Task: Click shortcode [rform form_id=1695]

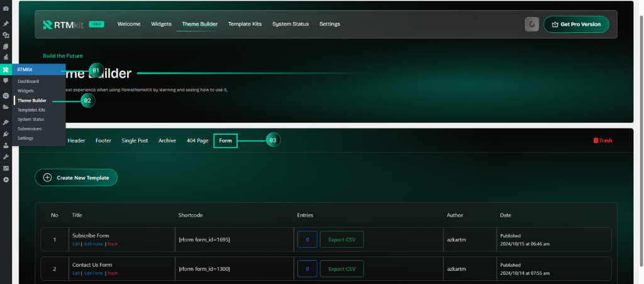Action: click(204, 240)
